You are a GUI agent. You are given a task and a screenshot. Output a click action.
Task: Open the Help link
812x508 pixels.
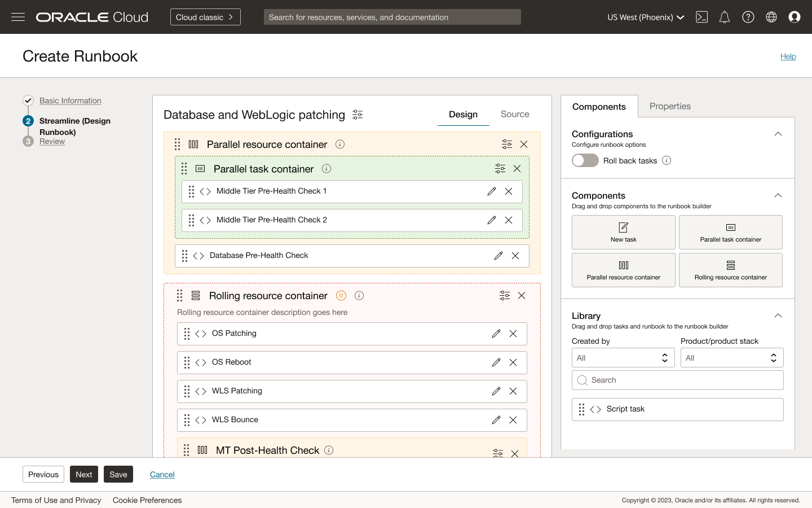pyautogui.click(x=788, y=56)
